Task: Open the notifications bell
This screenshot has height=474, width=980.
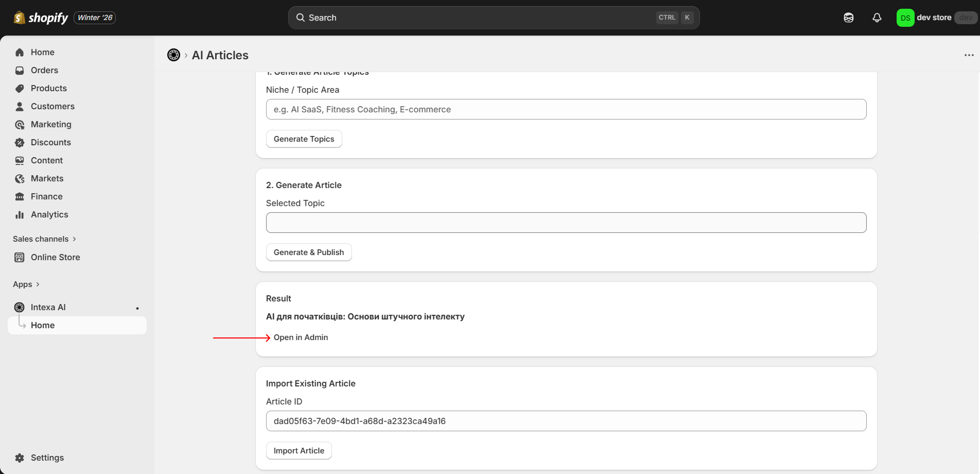Action: (x=877, y=18)
